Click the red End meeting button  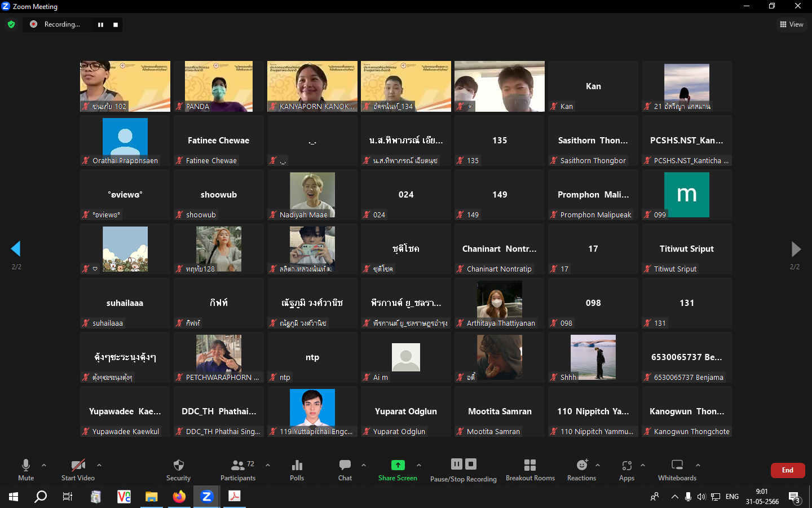(x=787, y=470)
